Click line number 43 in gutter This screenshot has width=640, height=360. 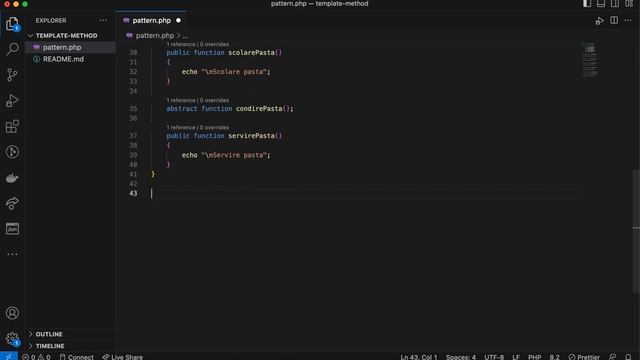point(133,193)
